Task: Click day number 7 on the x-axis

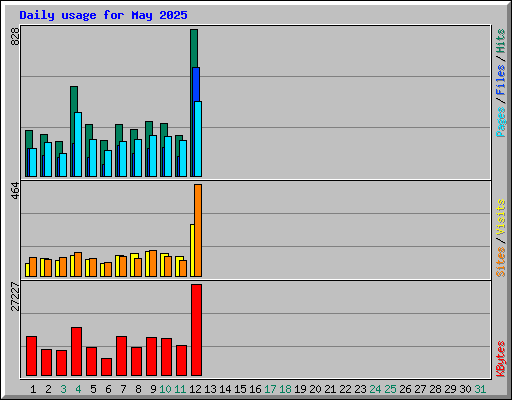Action: coord(123,389)
